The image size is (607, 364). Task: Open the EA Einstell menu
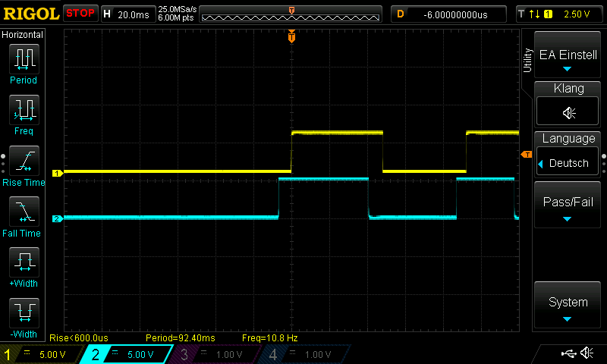coord(568,55)
